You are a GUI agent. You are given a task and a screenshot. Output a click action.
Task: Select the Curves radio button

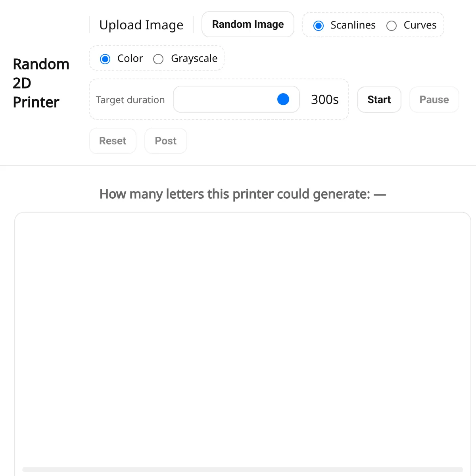(392, 26)
